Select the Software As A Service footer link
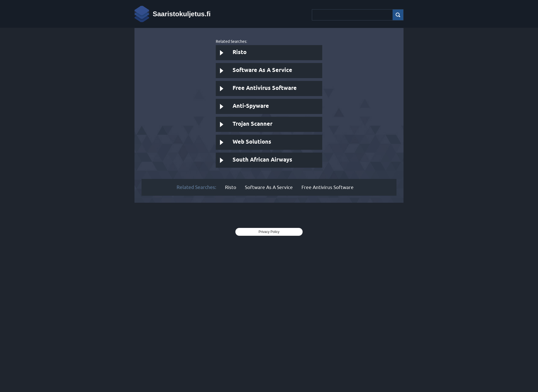Image resolution: width=538 pixels, height=392 pixels. coord(269,187)
